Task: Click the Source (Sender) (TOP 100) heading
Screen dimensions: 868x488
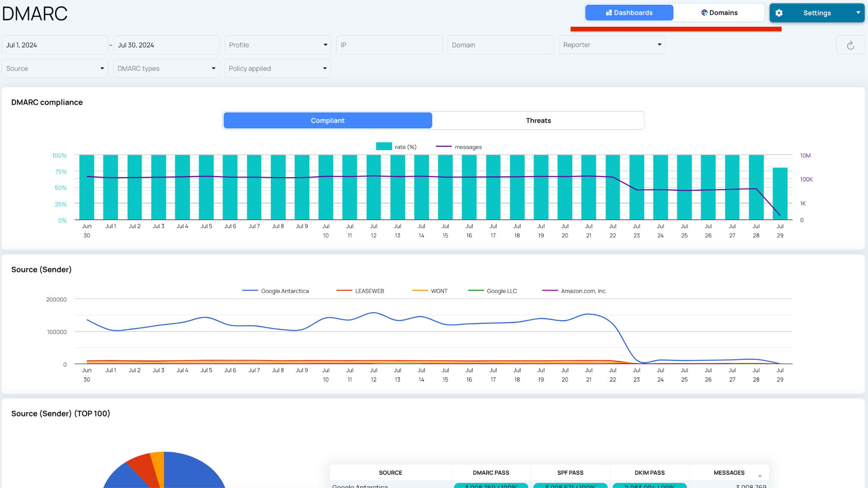Action: [x=61, y=414]
